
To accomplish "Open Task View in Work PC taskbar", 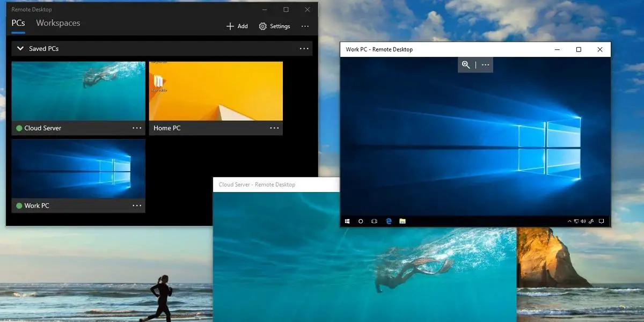I will point(374,221).
